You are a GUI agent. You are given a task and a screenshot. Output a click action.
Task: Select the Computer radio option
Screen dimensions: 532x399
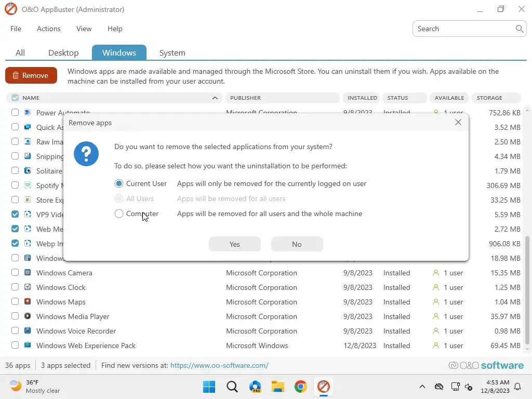click(x=119, y=214)
